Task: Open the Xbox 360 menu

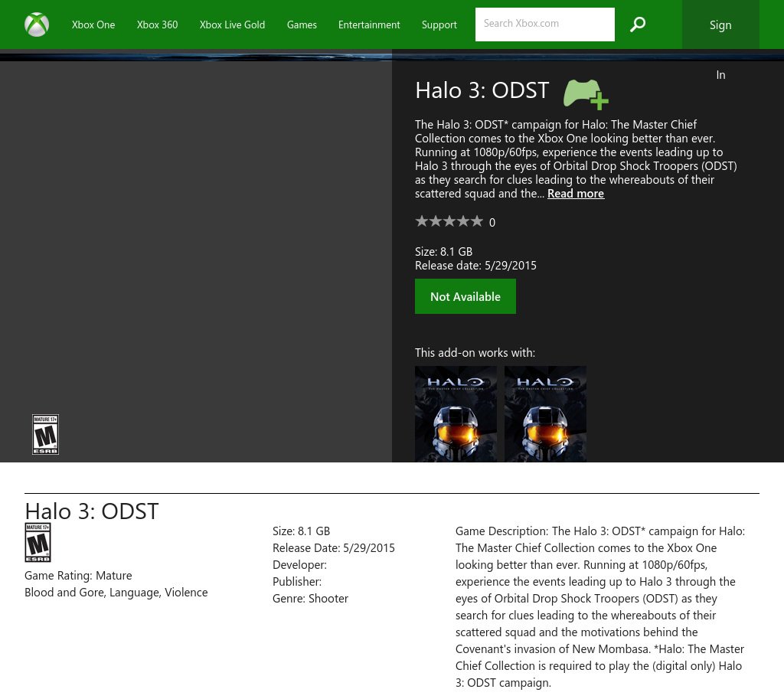Action: (157, 24)
